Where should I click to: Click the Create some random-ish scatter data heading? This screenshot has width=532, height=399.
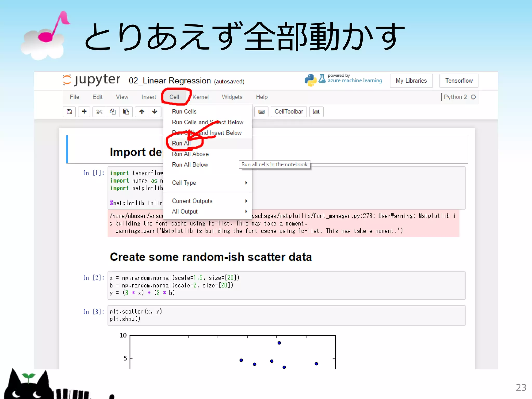(211, 257)
